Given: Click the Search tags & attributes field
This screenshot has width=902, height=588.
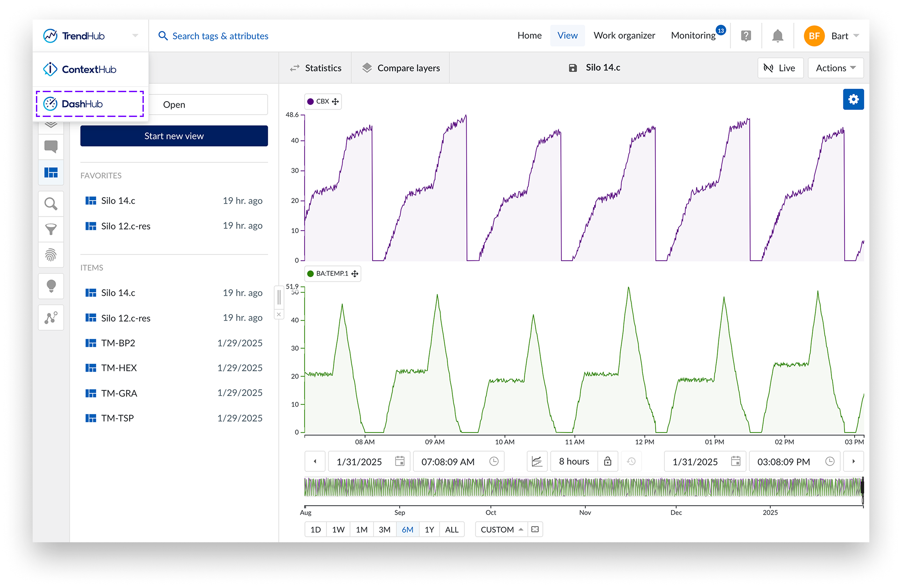Looking at the screenshot, I should (x=220, y=36).
